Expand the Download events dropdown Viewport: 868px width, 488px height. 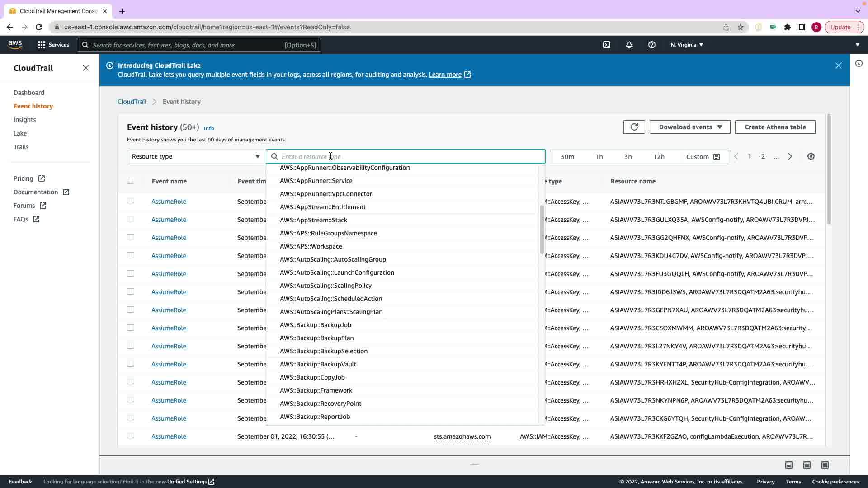click(689, 127)
